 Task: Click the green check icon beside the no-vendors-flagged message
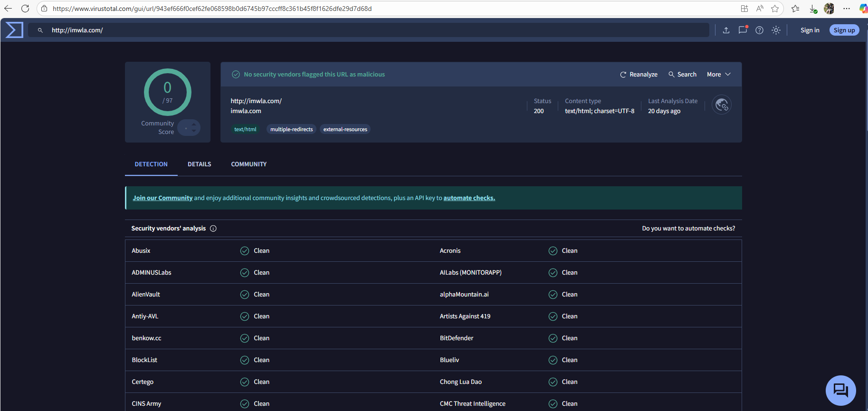coord(236,75)
